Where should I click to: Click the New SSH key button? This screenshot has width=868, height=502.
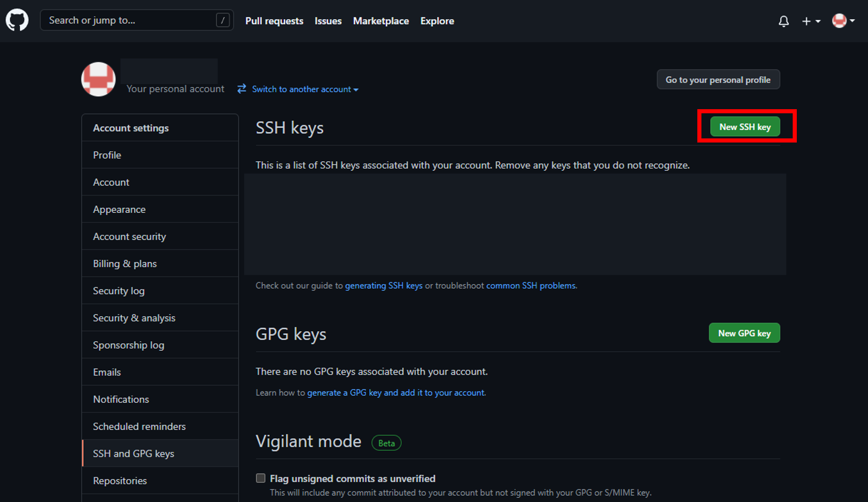click(744, 127)
